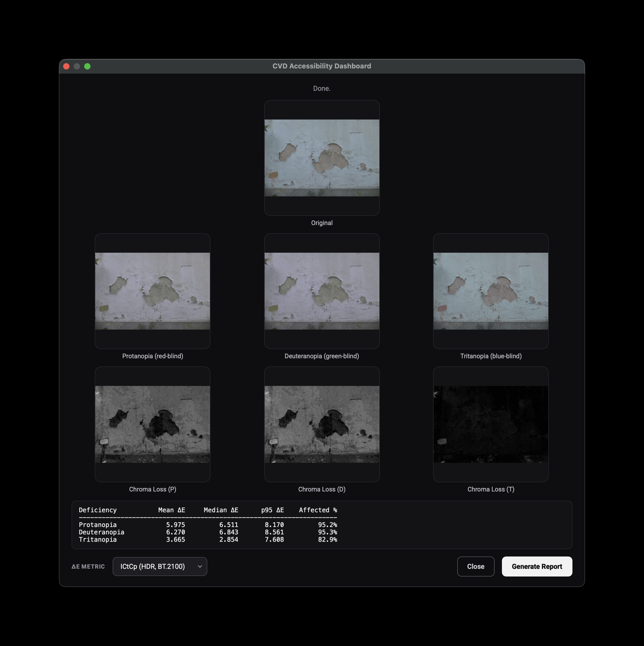Click Tritanopia p95 value 7.608

tap(274, 539)
